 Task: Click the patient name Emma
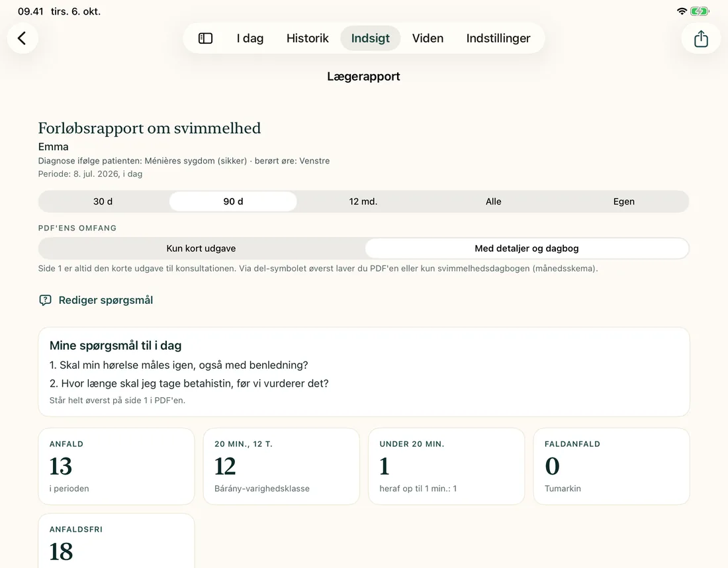(x=54, y=147)
